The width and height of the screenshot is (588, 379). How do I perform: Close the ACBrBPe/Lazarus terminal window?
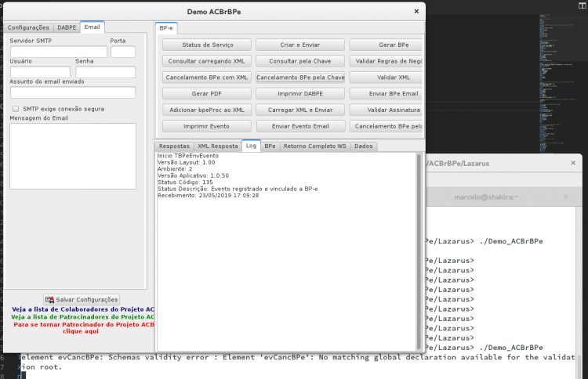point(573,163)
